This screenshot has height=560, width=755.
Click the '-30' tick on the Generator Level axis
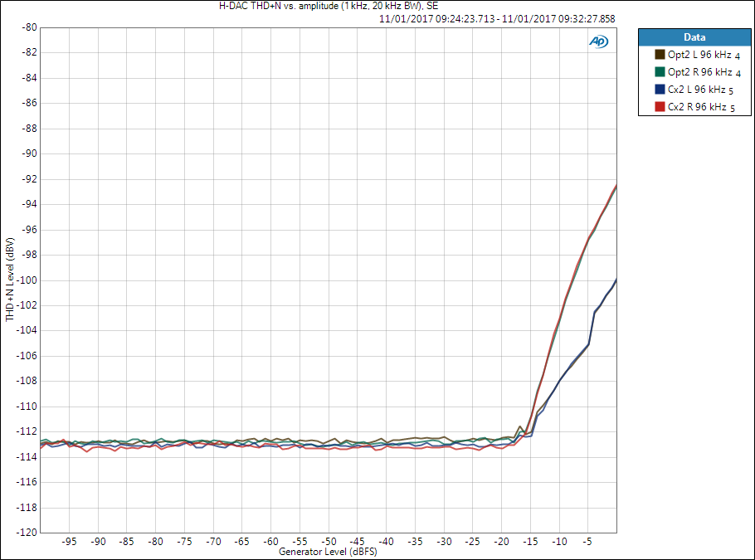(444, 542)
